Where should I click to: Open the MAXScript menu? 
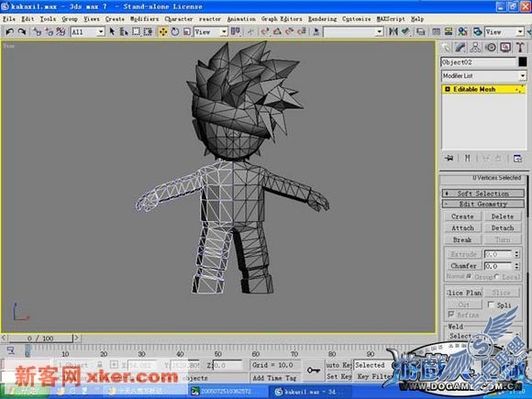point(391,19)
